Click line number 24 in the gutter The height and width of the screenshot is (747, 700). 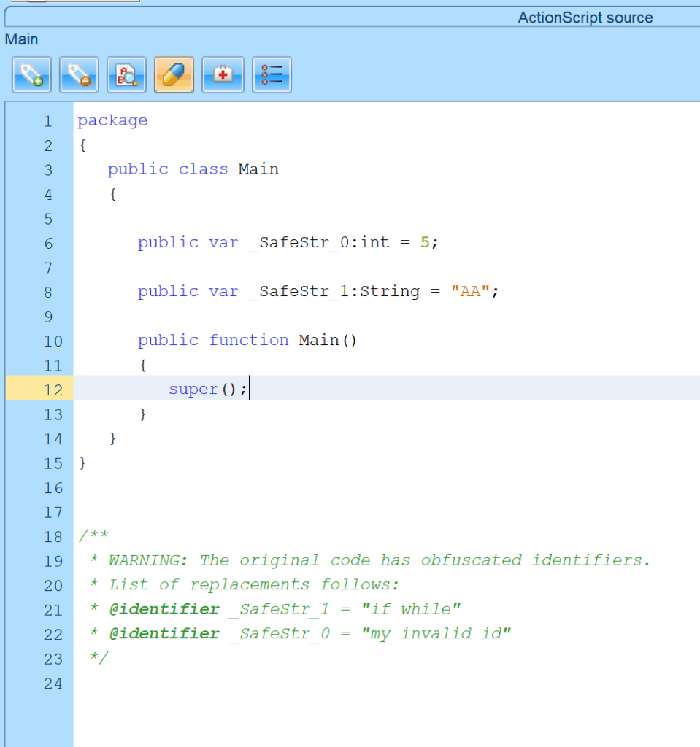(x=53, y=684)
